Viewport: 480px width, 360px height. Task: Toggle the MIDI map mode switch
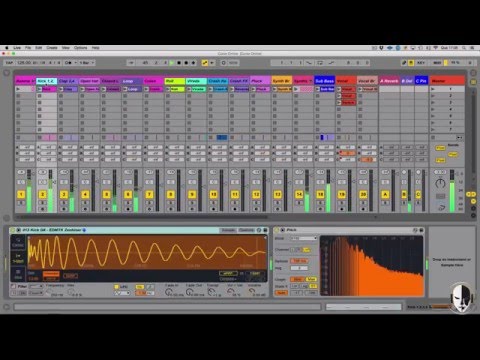(437, 63)
